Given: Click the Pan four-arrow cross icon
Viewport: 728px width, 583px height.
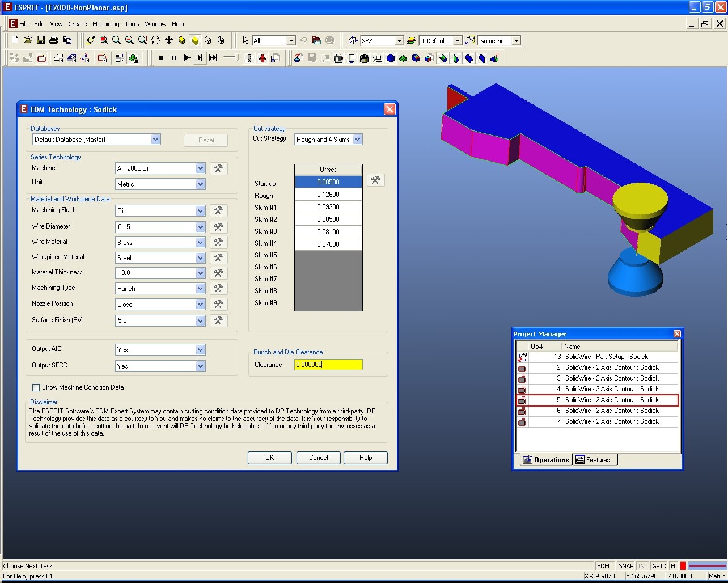Looking at the screenshot, I should tap(169, 40).
